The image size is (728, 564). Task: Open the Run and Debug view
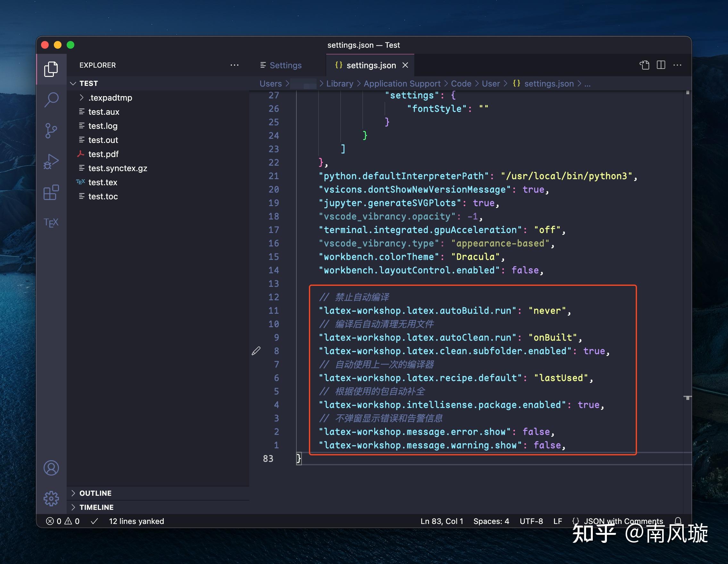(51, 162)
